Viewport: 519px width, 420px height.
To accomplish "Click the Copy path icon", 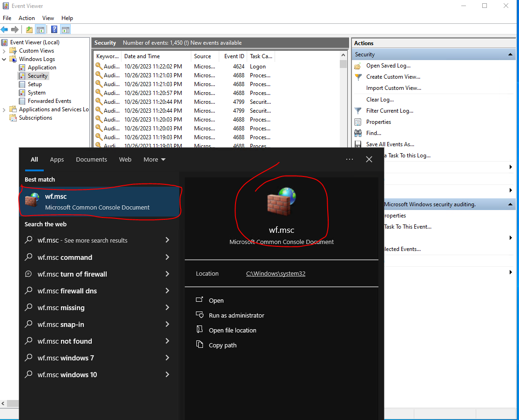I will [x=199, y=345].
